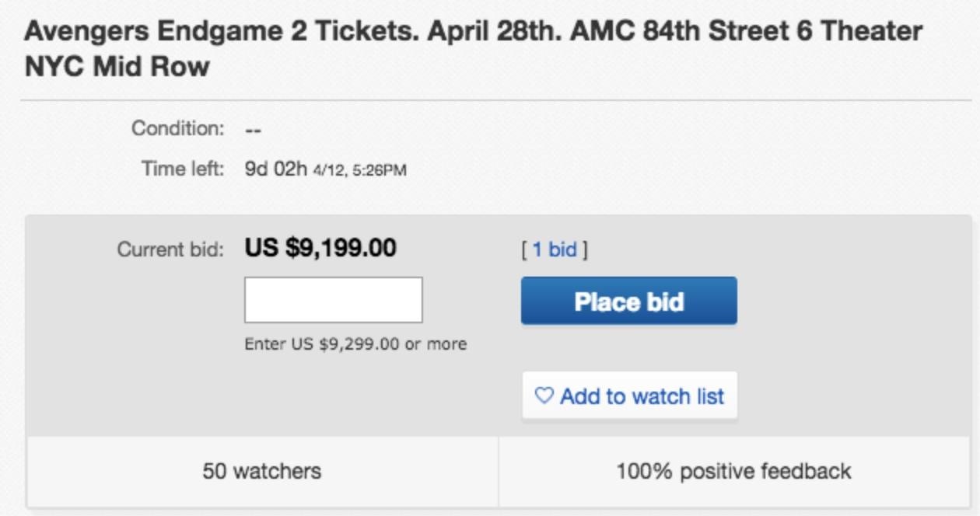Click the 4/12, 5:26PM end date

359,169
